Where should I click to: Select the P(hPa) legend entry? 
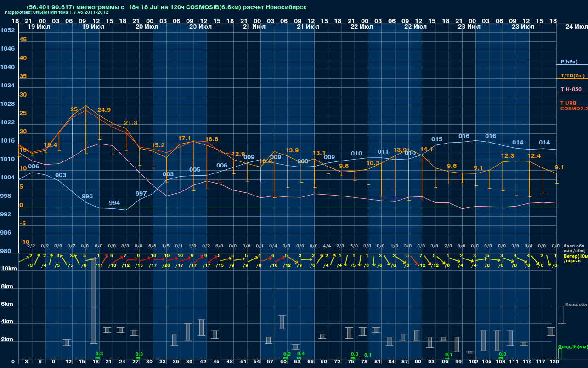pos(569,62)
